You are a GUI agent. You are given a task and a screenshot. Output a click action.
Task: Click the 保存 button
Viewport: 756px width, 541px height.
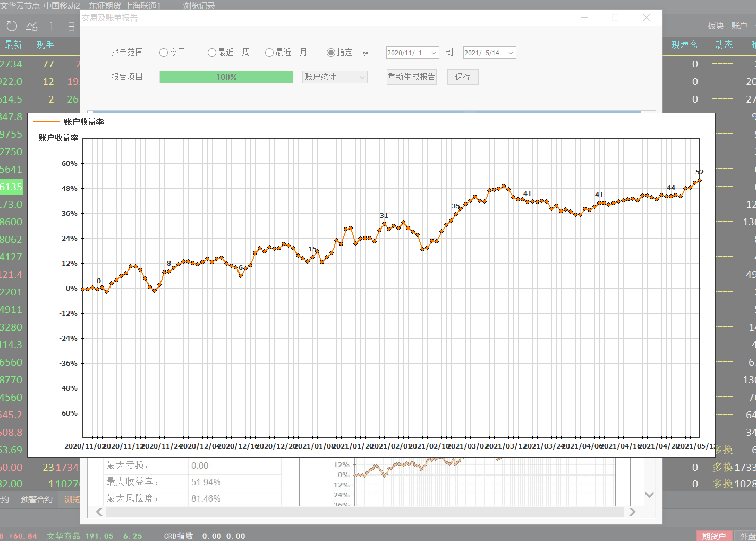[462, 77]
